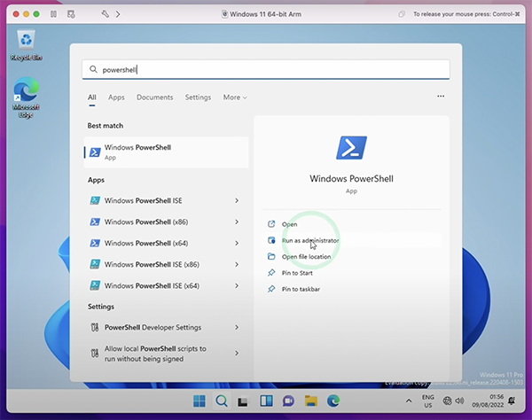Click the Pin to Start pin icon

coord(271,273)
